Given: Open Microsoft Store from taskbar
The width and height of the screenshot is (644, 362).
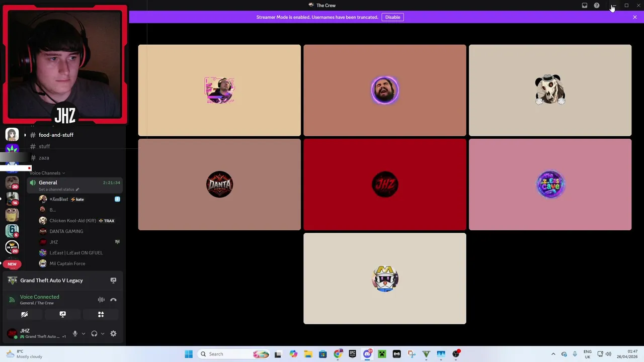Looking at the screenshot, I should 323,354.
